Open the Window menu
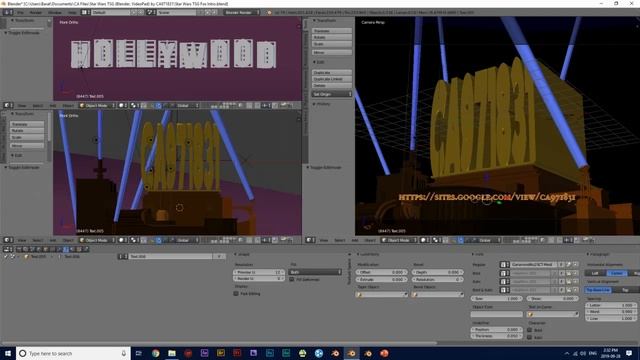Screen dimensions: 640x360 click(55, 12)
